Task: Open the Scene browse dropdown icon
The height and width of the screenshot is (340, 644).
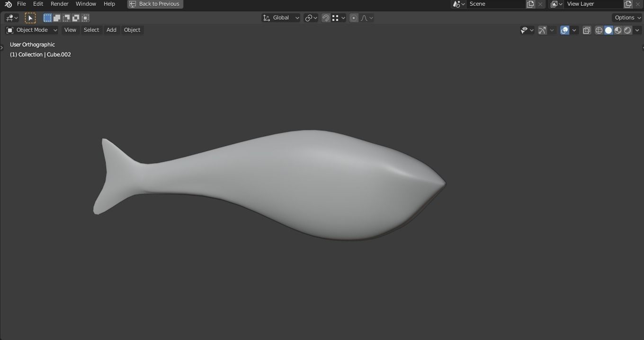Action: pos(458,4)
